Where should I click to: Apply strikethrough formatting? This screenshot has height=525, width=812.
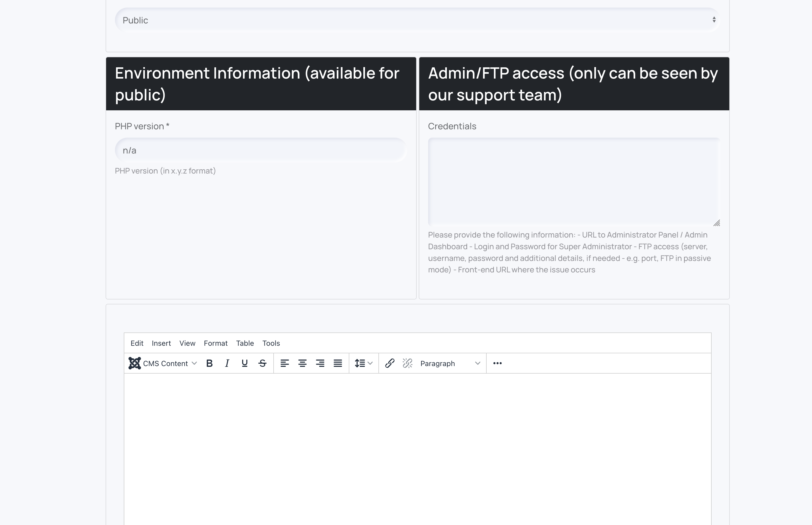tap(262, 363)
